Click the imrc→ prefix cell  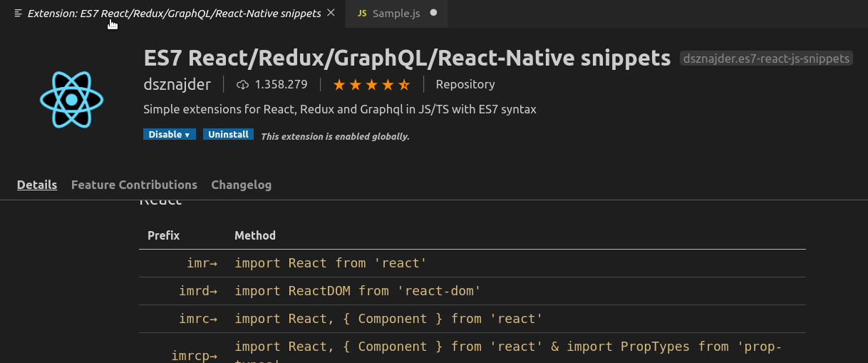click(x=199, y=319)
